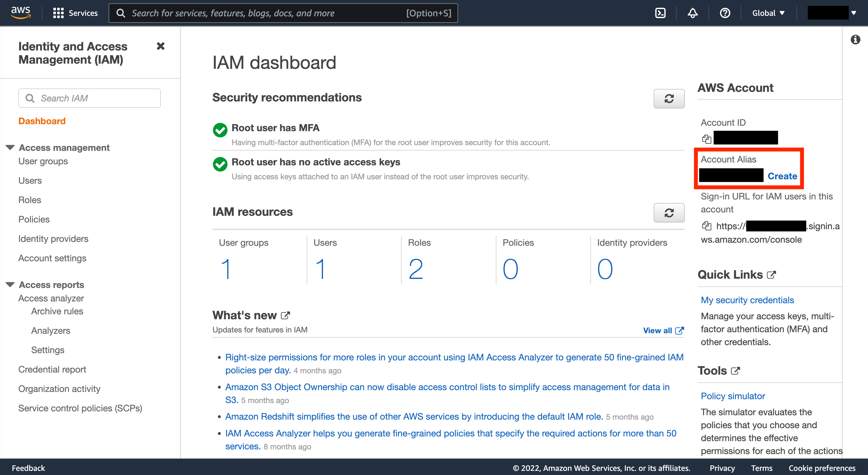Image resolution: width=868 pixels, height=475 pixels.
Task: Open the Roles count 2
Action: 416,269
